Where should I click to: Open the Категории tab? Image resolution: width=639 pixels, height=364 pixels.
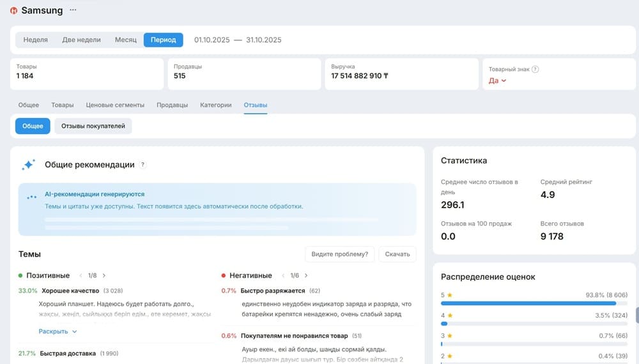pos(215,105)
